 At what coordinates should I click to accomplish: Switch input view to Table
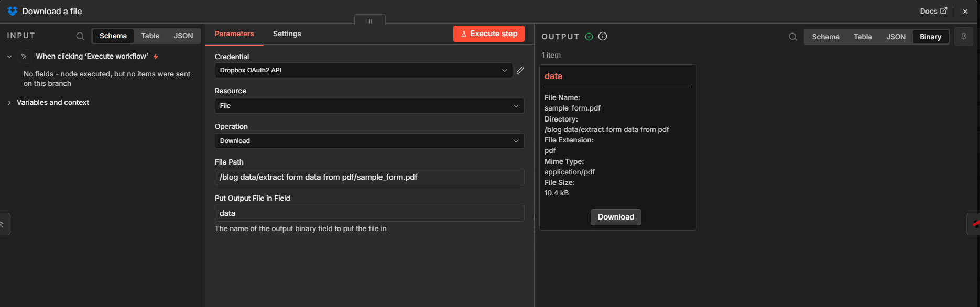click(x=150, y=36)
